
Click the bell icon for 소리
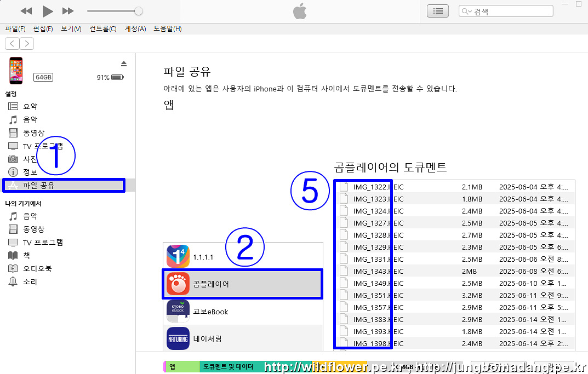pos(13,282)
